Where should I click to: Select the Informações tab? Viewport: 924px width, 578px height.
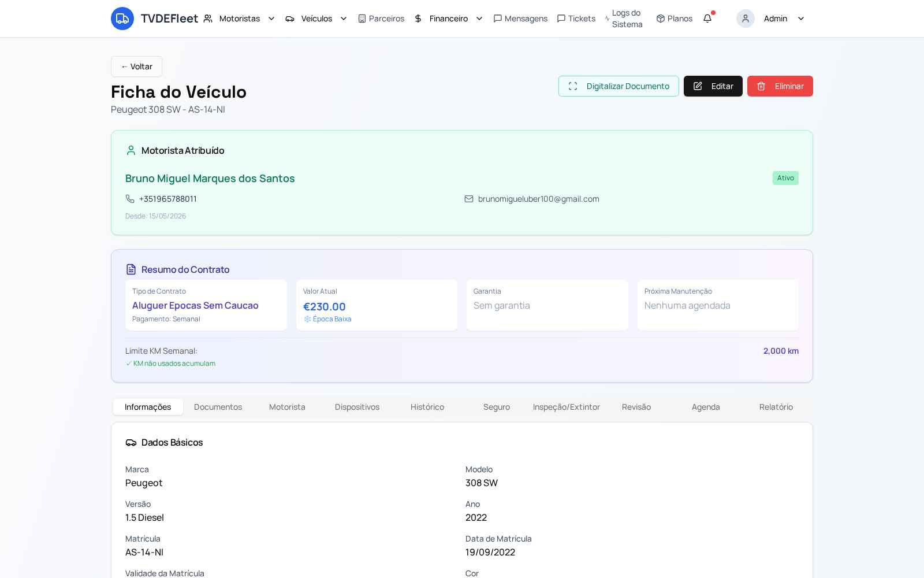point(148,407)
